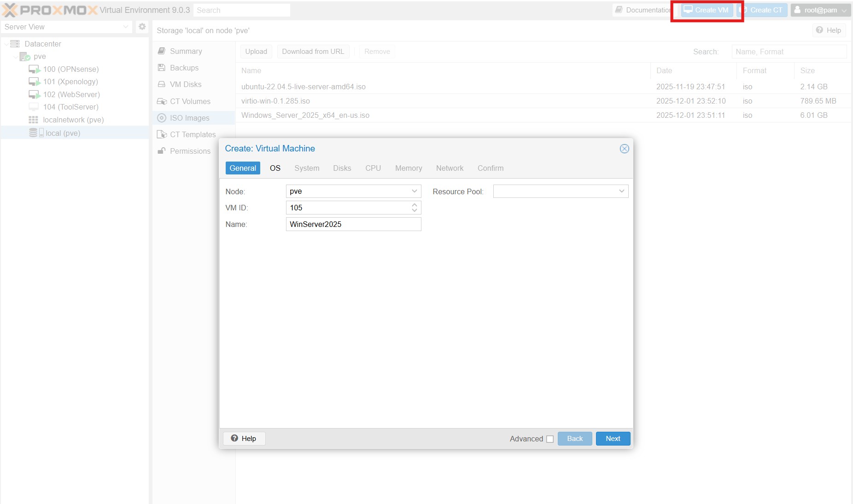Expand the Server View selector
Screen dimensions: 853x504
[x=125, y=27]
